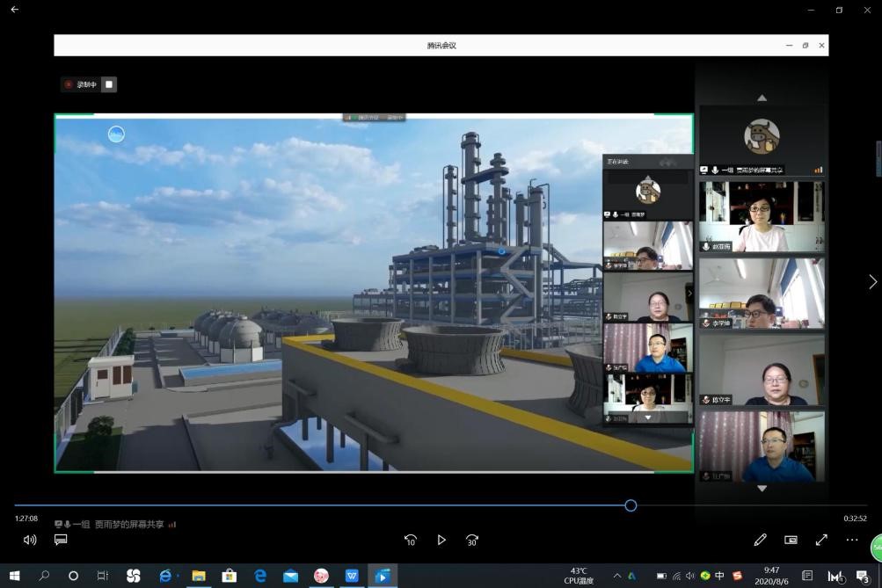
Task: Launch Microsoft Store from the taskbar
Action: pyautogui.click(x=230, y=576)
